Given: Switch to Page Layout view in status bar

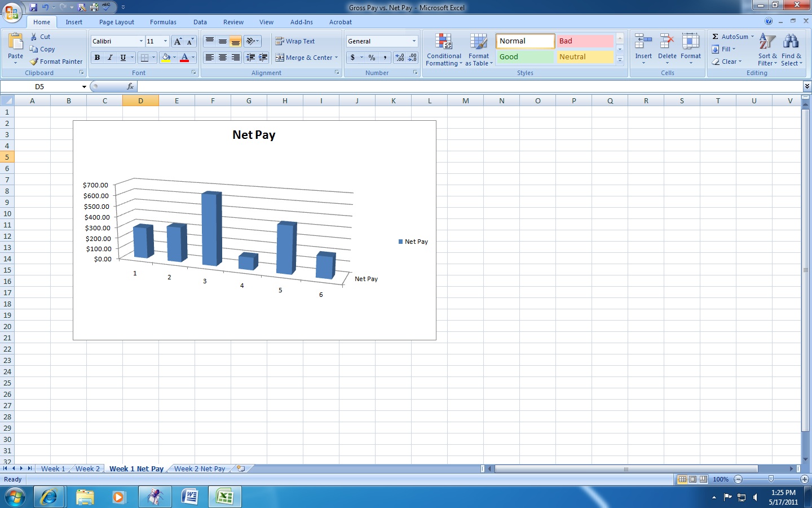Looking at the screenshot, I should pos(693,479).
